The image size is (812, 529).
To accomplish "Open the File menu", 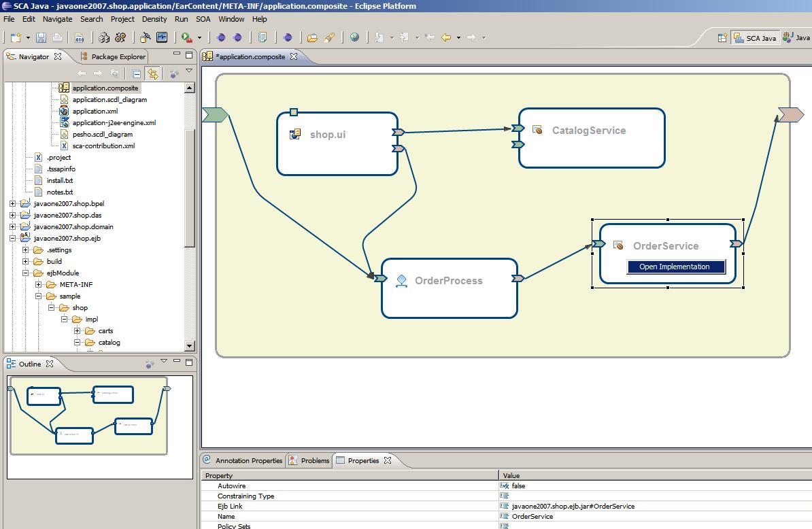I will 9,19.
